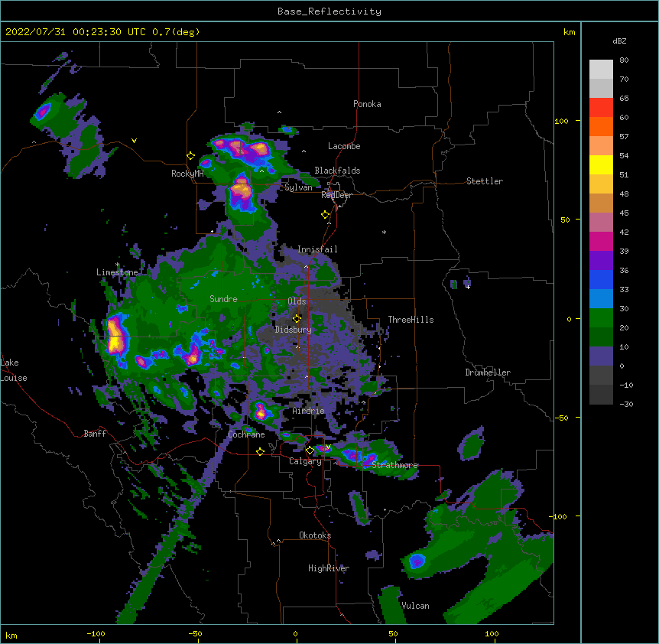Select the Vulcan label
This screenshot has width=659, height=644.
click(415, 606)
